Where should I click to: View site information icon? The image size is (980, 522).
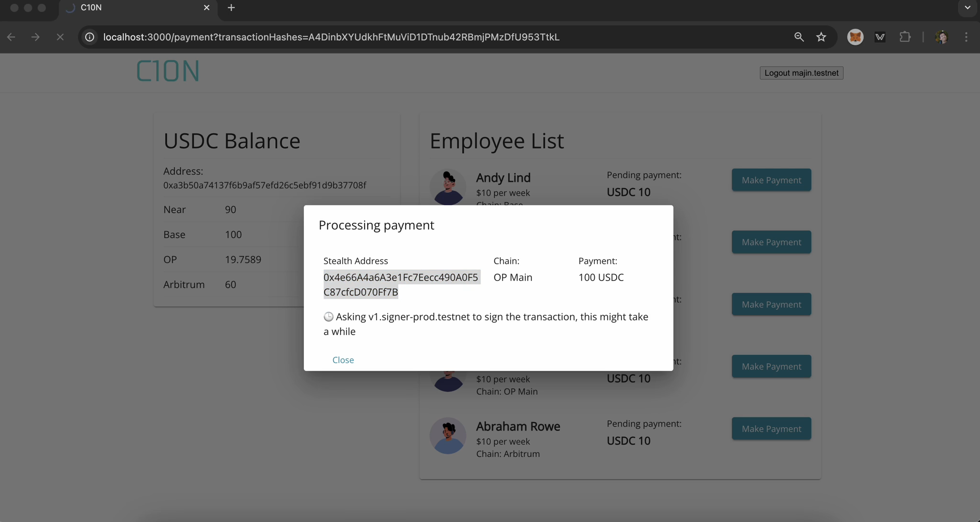[89, 37]
